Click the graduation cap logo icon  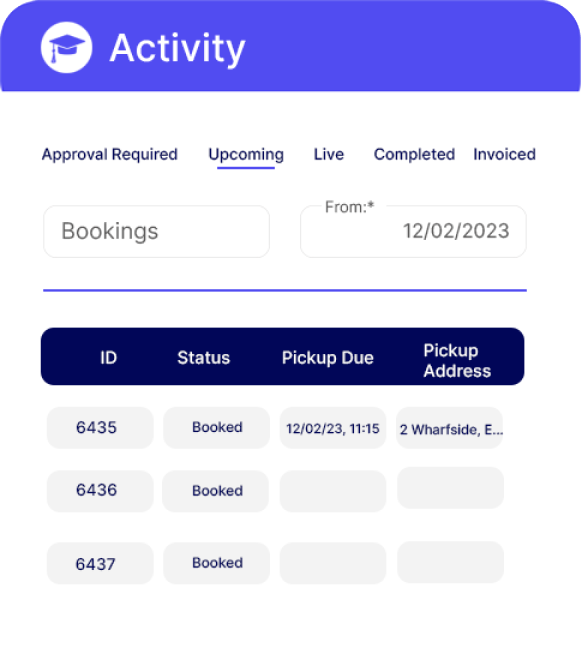67,47
